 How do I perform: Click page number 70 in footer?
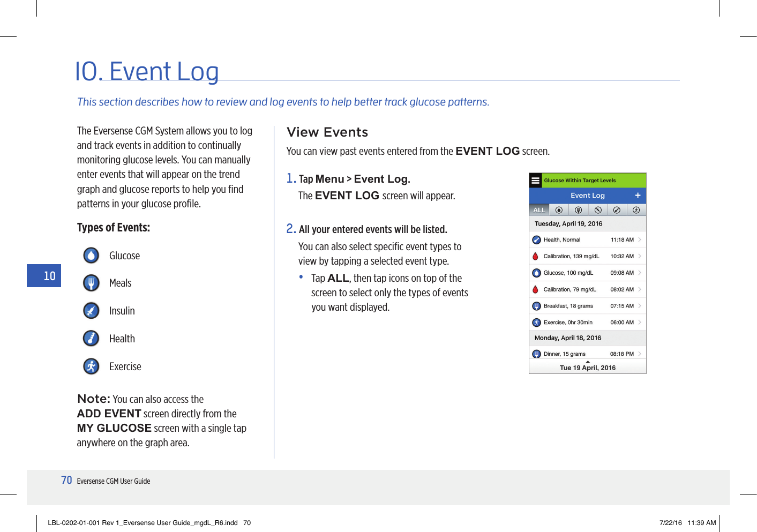tap(66, 481)
